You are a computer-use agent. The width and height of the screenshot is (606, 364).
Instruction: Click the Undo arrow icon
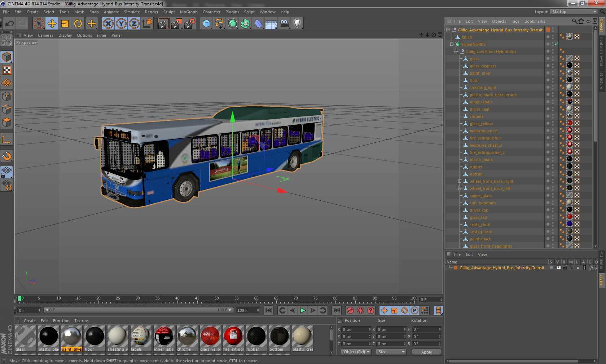point(10,24)
